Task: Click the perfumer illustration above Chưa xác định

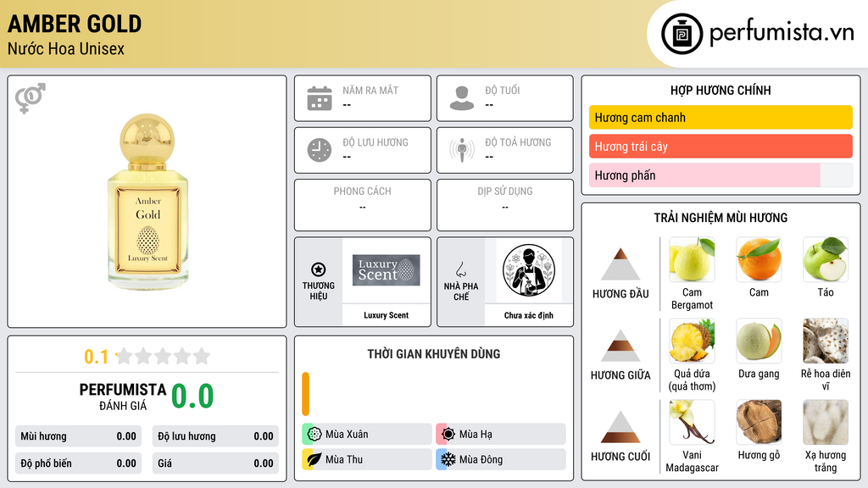Action: point(529,270)
